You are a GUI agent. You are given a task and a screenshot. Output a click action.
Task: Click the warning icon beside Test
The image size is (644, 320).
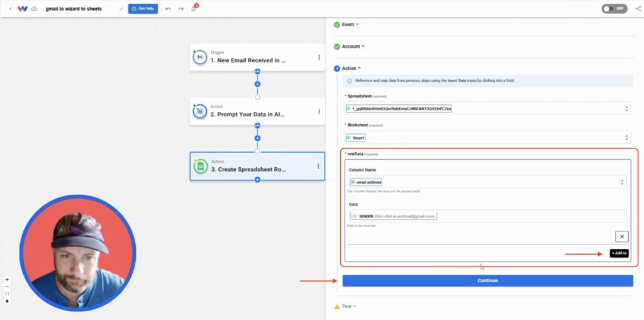pos(337,306)
